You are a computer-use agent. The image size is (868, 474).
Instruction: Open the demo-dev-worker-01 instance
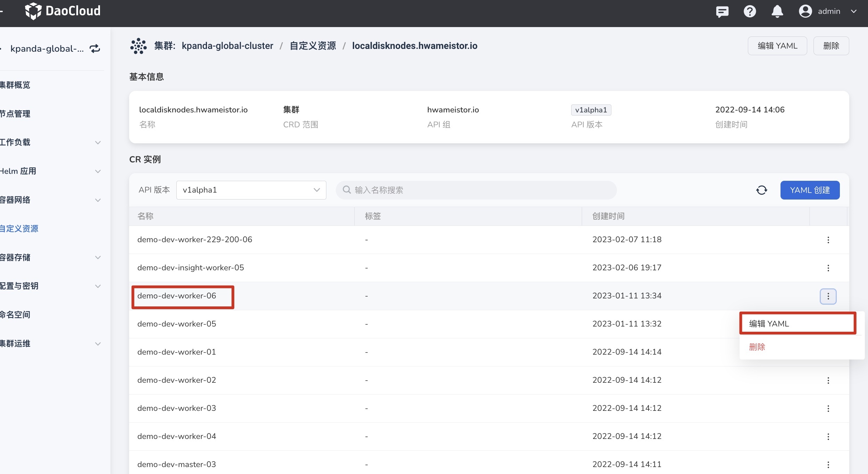[x=177, y=352]
